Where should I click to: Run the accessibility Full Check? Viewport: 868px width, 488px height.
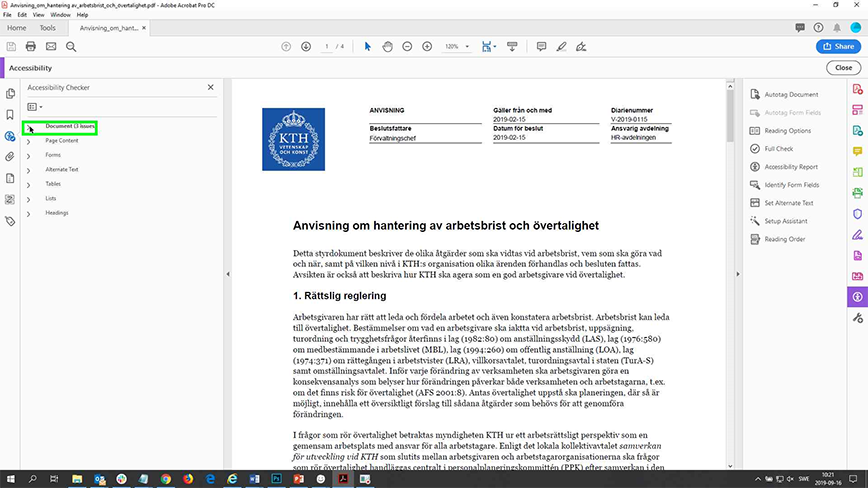[x=772, y=149]
